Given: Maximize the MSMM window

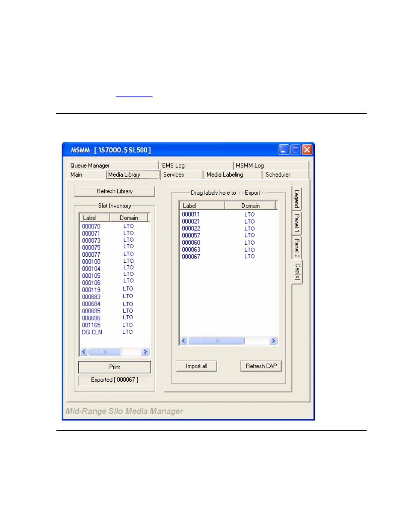Looking at the screenshot, I should tap(295, 150).
